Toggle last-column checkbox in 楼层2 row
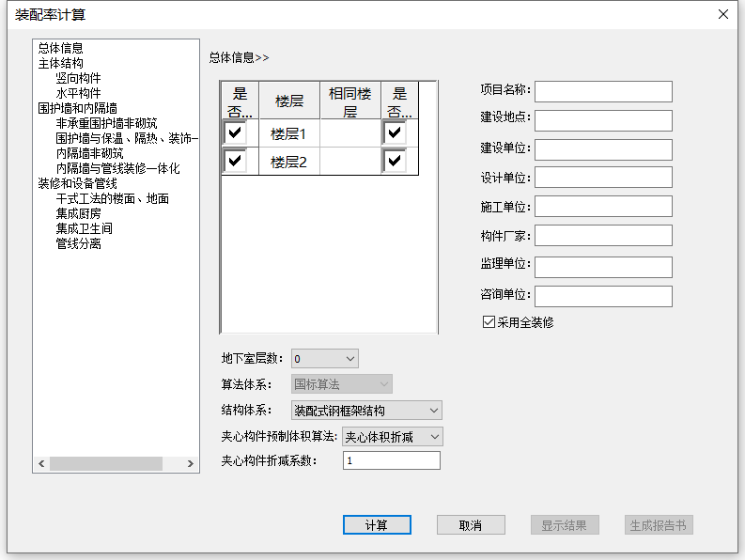 tap(395, 162)
